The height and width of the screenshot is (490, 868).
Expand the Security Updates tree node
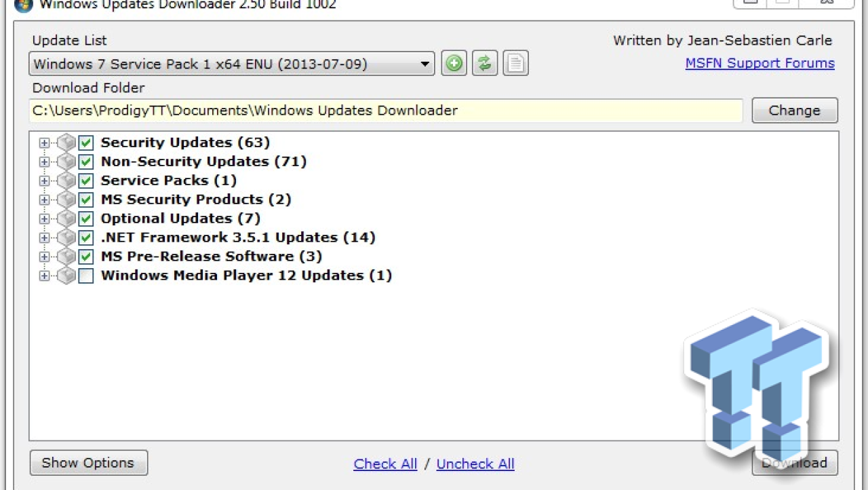(45, 143)
